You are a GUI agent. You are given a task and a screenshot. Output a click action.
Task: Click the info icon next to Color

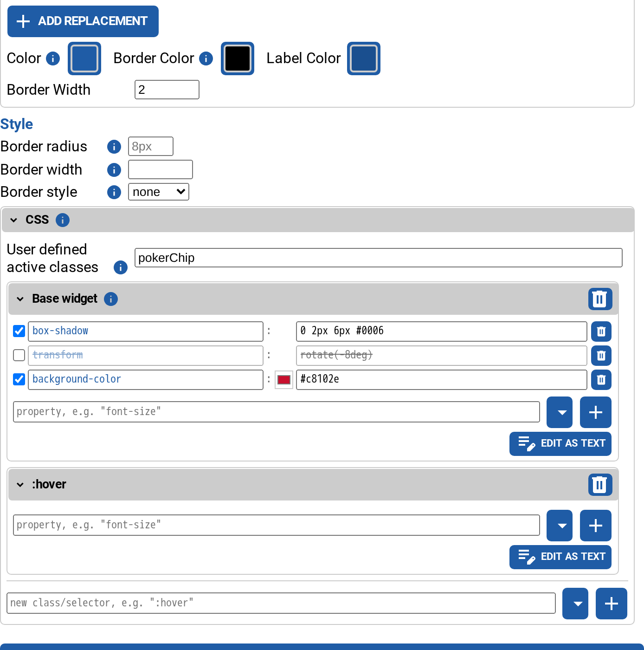[53, 58]
